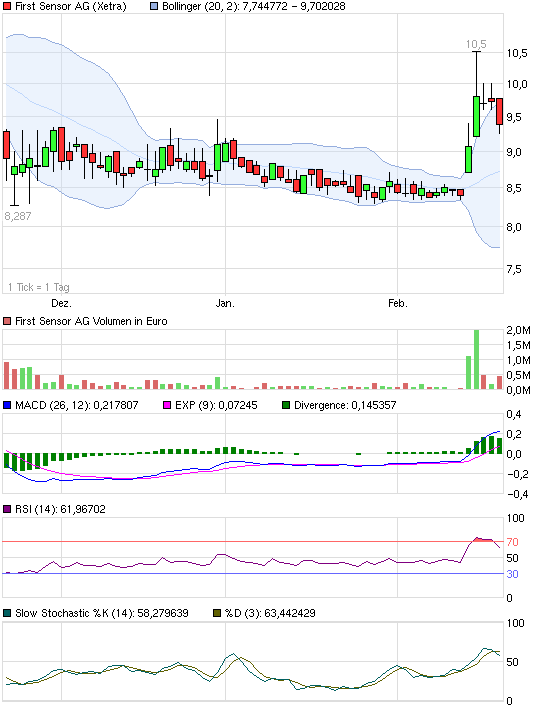
Task: Click the red First Sensor AG legend swatch
Action: click(7, 7)
